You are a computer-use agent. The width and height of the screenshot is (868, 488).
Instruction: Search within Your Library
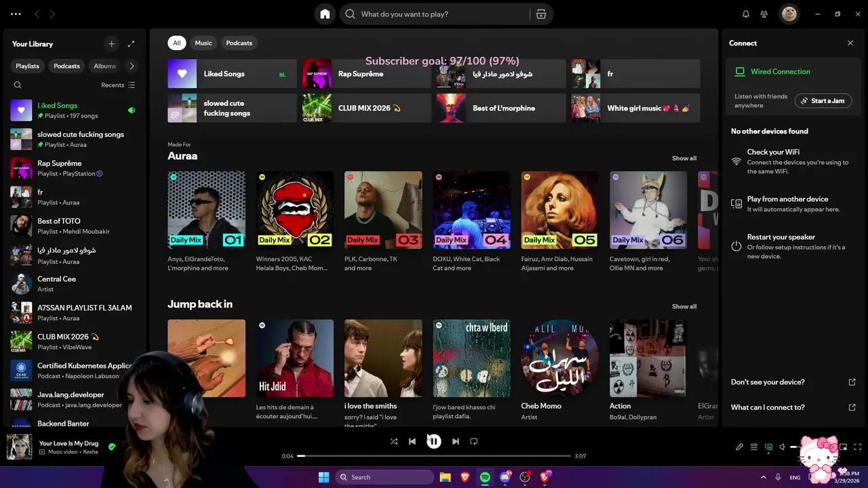(x=18, y=85)
